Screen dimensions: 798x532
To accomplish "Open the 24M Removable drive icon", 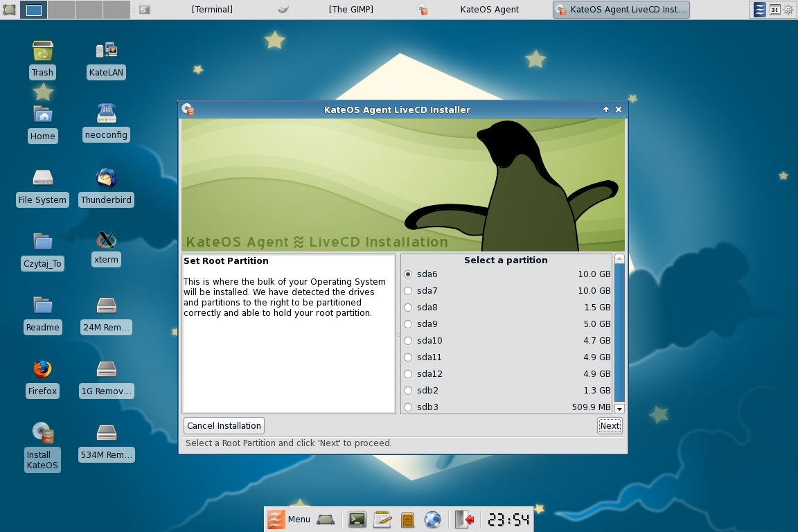I will (x=107, y=305).
